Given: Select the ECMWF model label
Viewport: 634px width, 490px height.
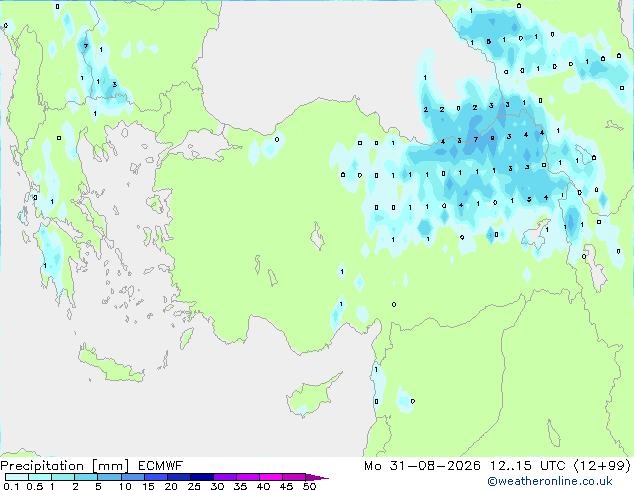Looking at the screenshot, I should click(x=161, y=466).
